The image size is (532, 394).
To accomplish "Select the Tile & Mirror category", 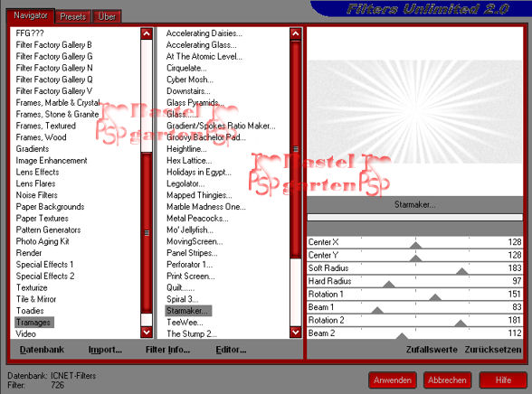I will coord(36,299).
